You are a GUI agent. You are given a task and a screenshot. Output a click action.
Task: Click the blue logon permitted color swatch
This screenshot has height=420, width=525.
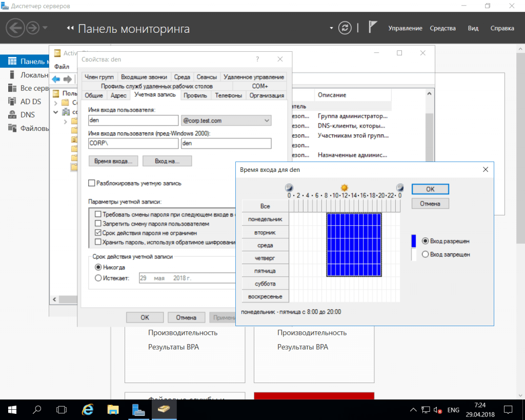[x=414, y=241]
